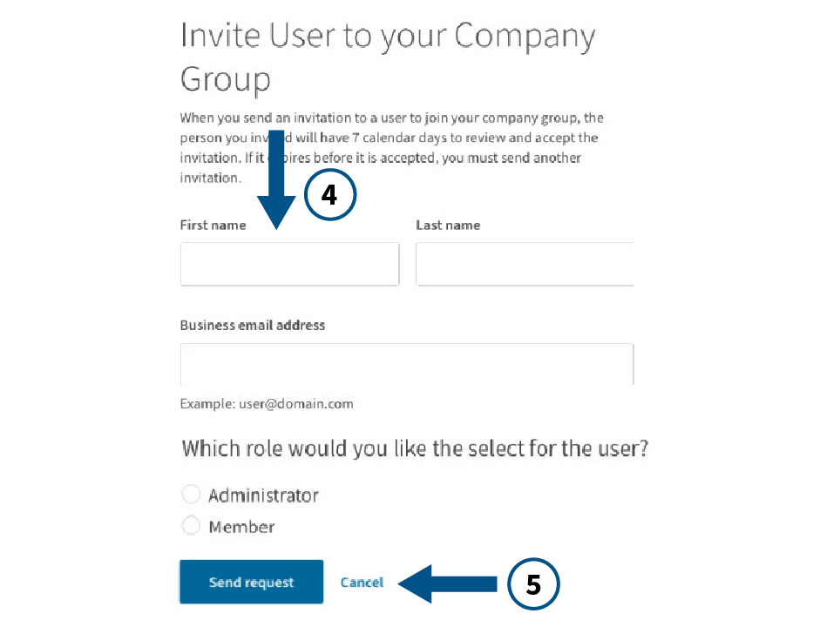Click the Administrator label text
This screenshot has width=840, height=627.
263,495
